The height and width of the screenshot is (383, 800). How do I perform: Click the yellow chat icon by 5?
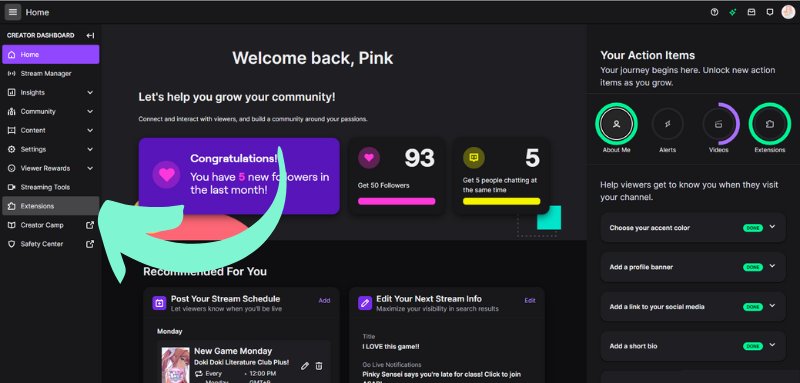click(473, 158)
